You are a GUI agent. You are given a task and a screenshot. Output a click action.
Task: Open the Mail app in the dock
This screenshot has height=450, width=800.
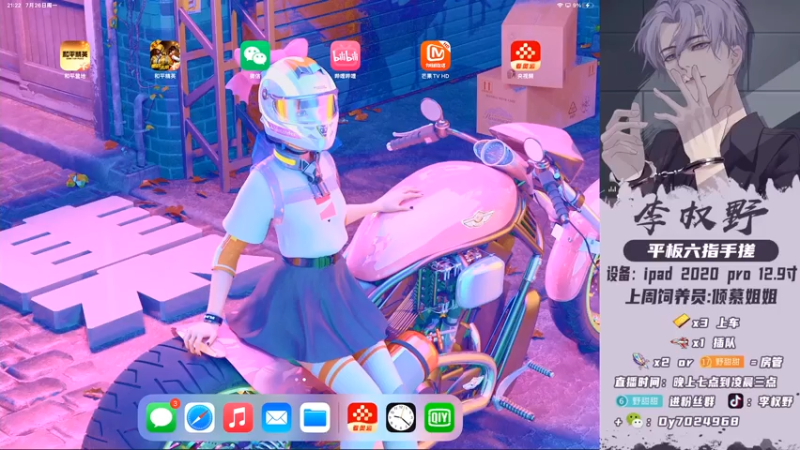pyautogui.click(x=277, y=417)
